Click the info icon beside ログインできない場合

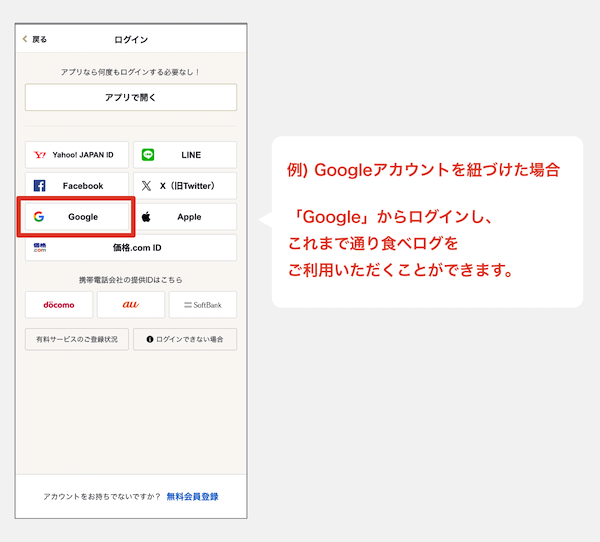(x=150, y=339)
